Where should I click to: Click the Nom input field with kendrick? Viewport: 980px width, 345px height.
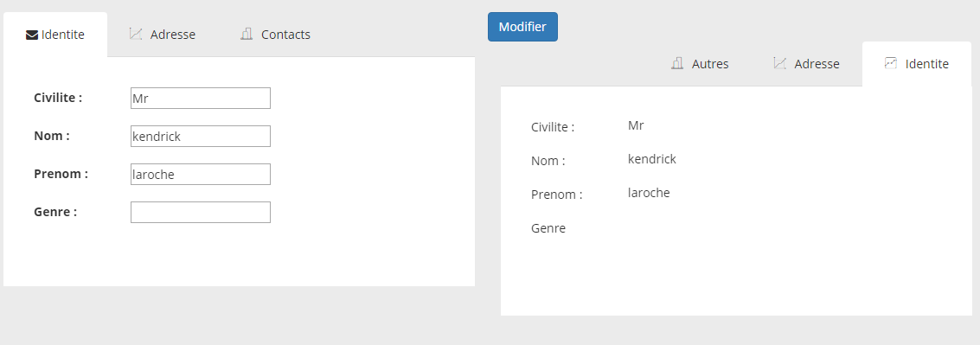pyautogui.click(x=201, y=137)
